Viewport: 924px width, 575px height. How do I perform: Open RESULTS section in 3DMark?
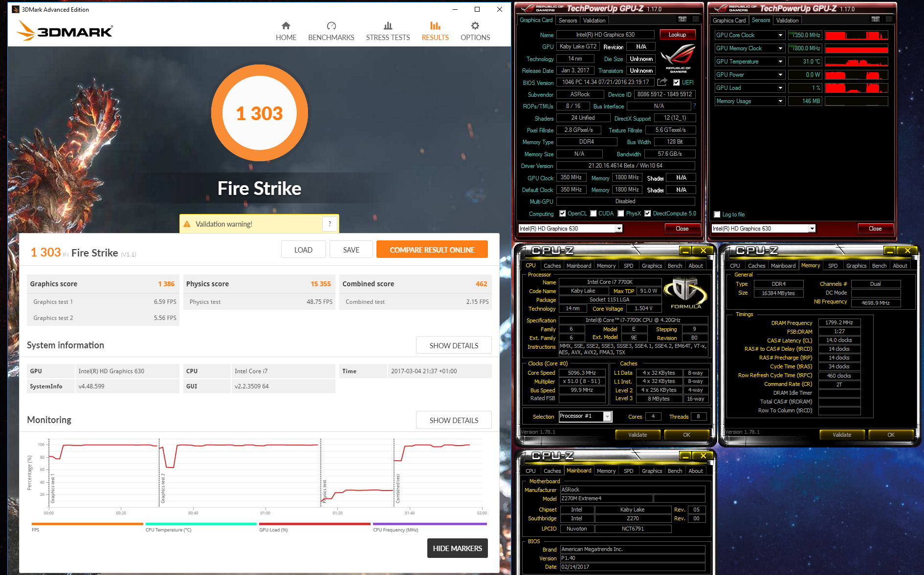coord(435,31)
